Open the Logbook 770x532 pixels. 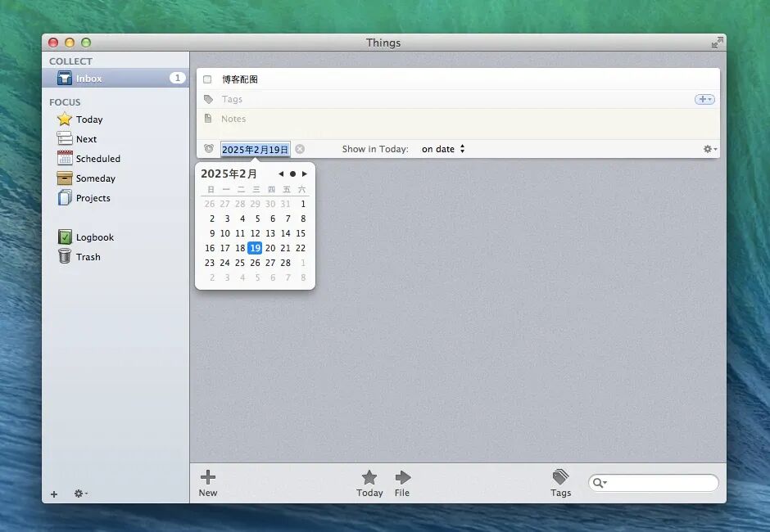click(x=86, y=237)
